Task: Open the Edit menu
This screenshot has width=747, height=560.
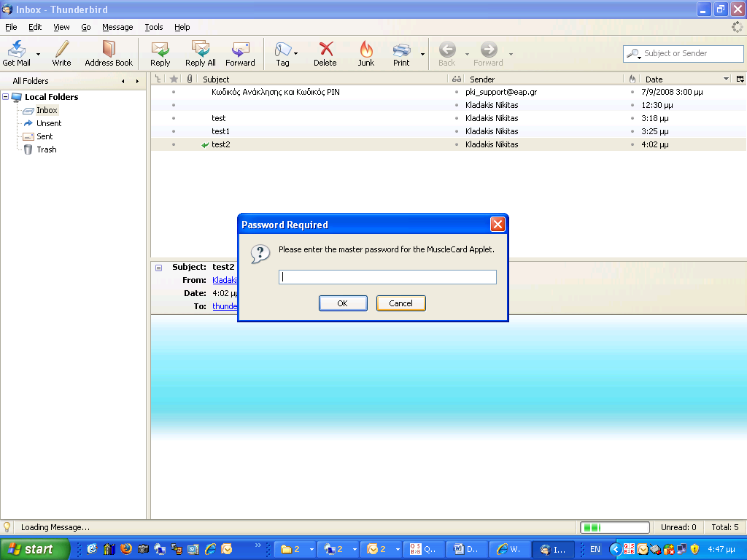Action: (x=35, y=27)
